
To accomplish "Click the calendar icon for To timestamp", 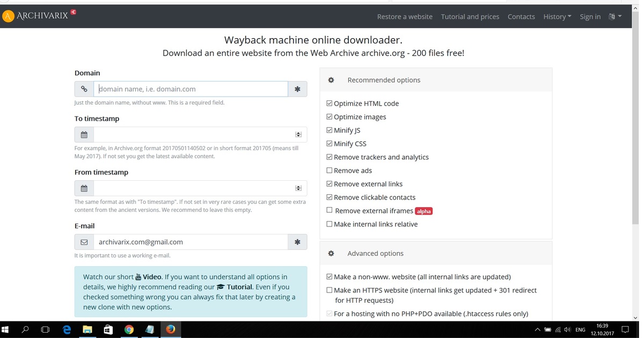I will point(84,135).
